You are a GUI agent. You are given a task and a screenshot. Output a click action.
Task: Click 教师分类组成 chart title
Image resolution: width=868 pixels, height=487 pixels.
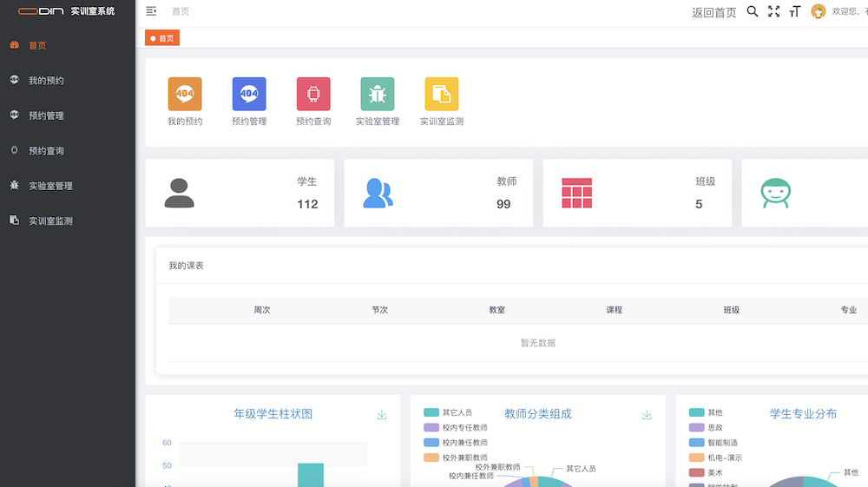pos(538,414)
